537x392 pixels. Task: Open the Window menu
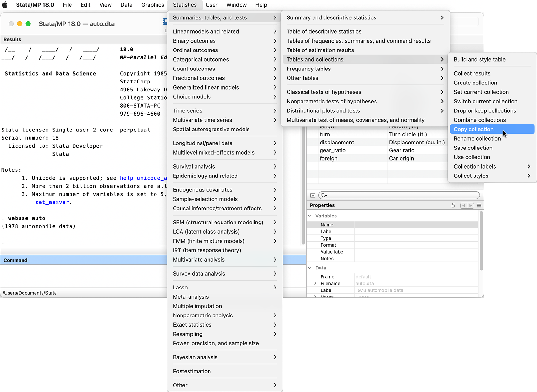click(x=236, y=5)
